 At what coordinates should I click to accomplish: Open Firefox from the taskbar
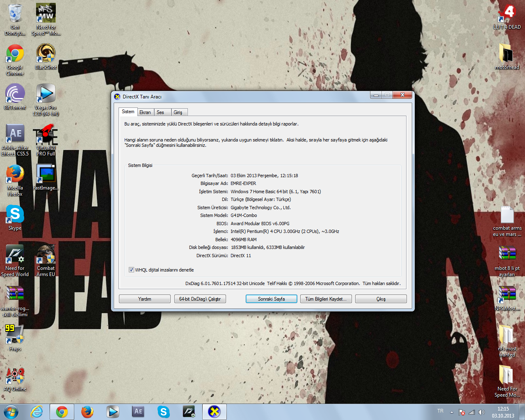tap(87, 411)
